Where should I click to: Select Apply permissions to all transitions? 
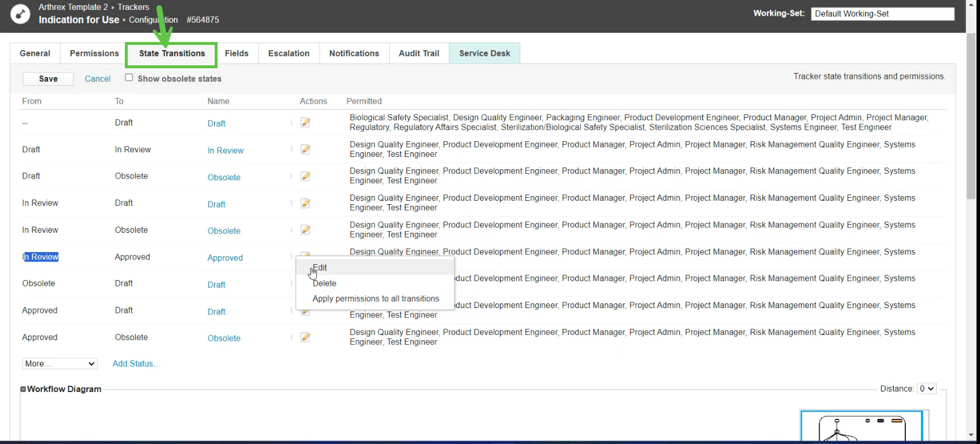[x=376, y=299]
